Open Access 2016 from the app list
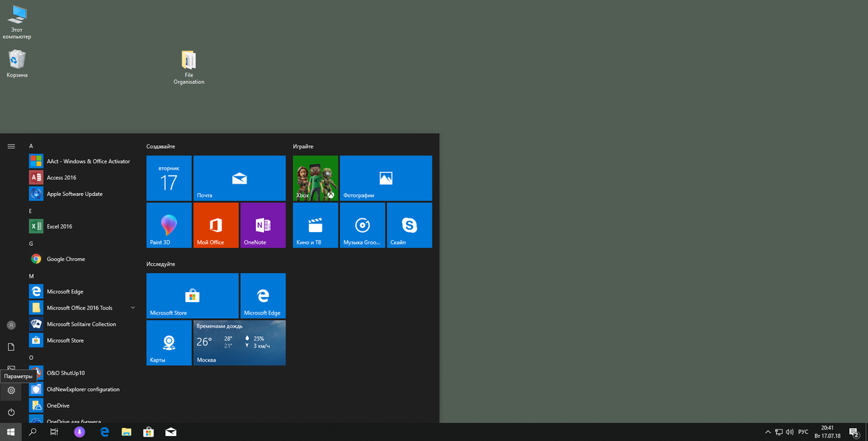This screenshot has height=441, width=868. [x=83, y=177]
